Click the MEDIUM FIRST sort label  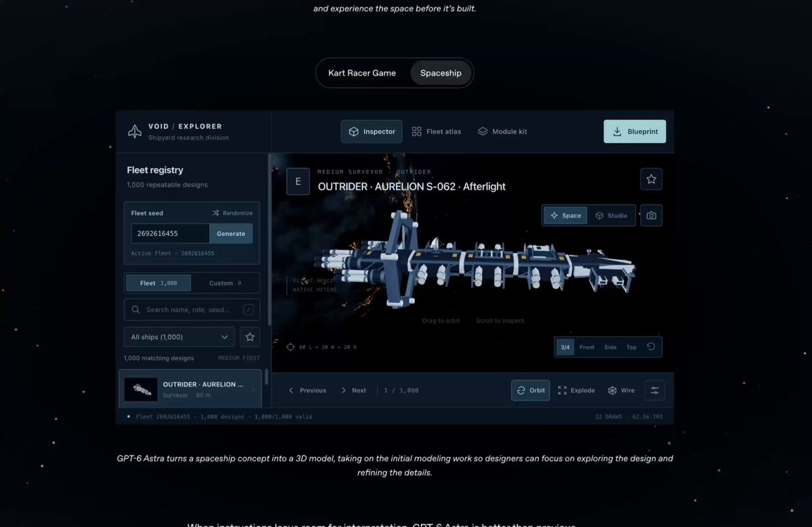(x=240, y=358)
